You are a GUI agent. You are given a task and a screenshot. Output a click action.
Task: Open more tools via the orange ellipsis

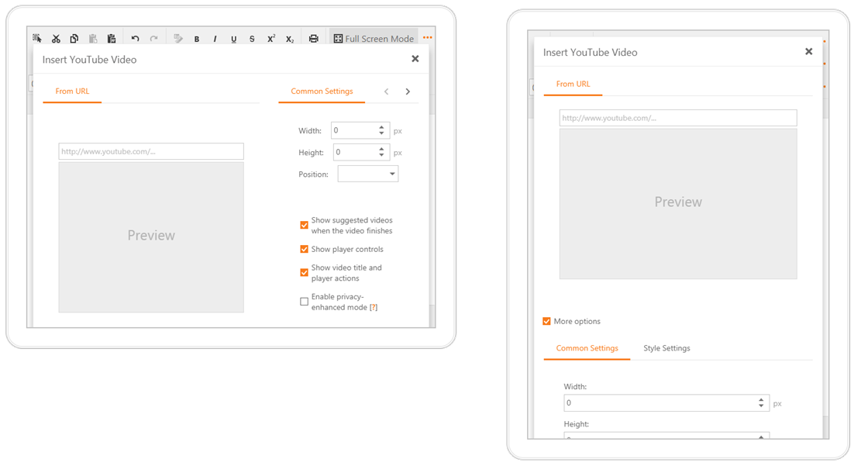coord(427,38)
